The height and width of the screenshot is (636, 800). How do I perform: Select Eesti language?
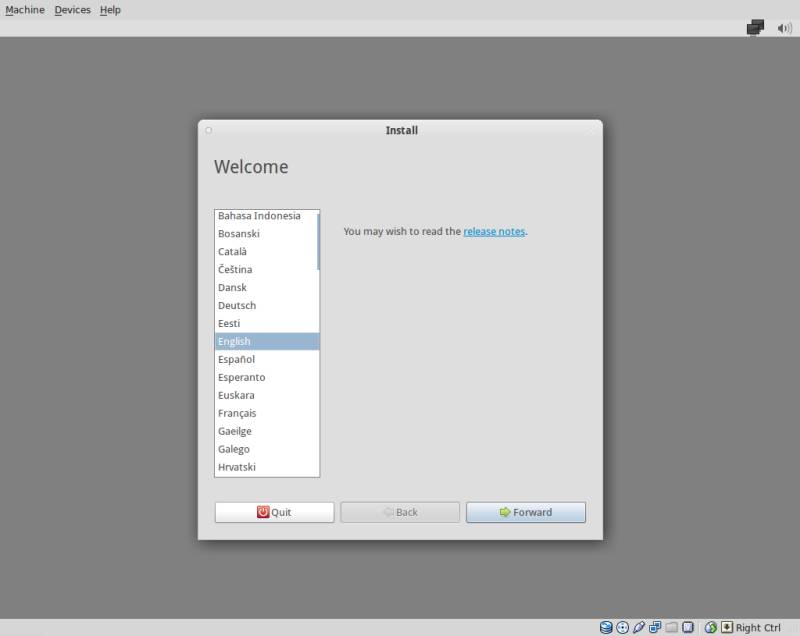coord(267,323)
